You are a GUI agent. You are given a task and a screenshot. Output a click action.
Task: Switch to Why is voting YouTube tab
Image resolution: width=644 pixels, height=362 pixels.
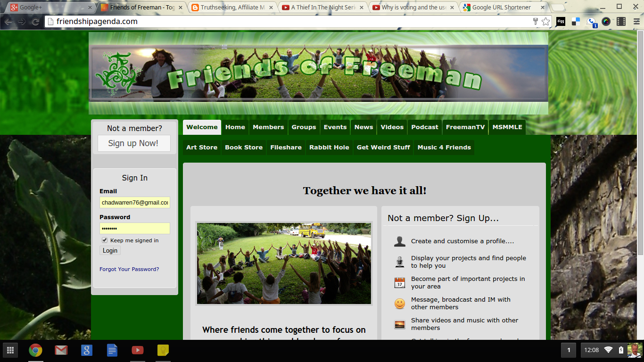coord(413,7)
